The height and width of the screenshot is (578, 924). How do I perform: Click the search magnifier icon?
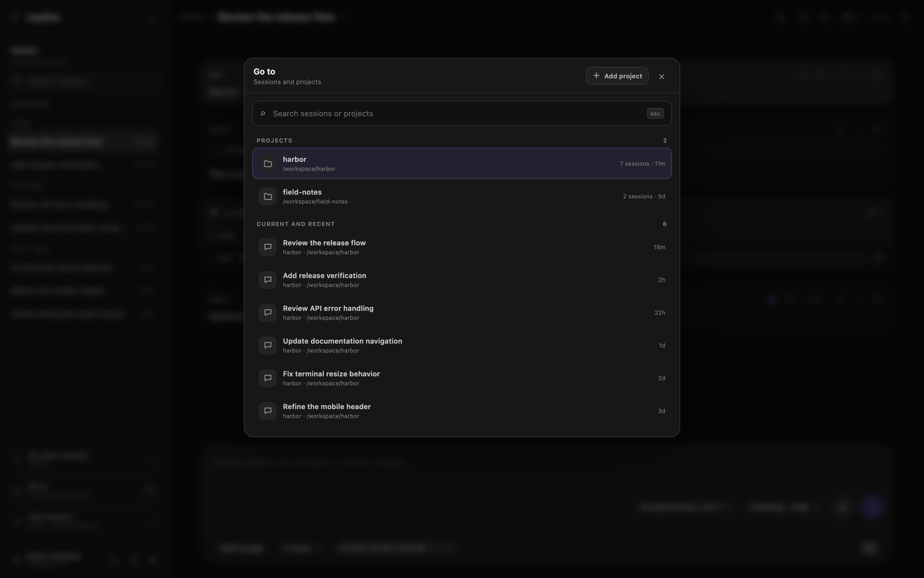263,114
